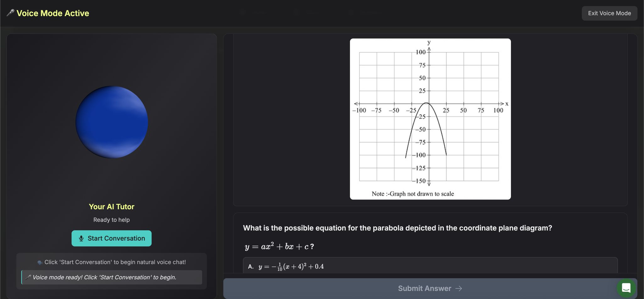Click the 'begin natural voice chat' hint text
Screen dimensions: 644x299
tap(115, 262)
